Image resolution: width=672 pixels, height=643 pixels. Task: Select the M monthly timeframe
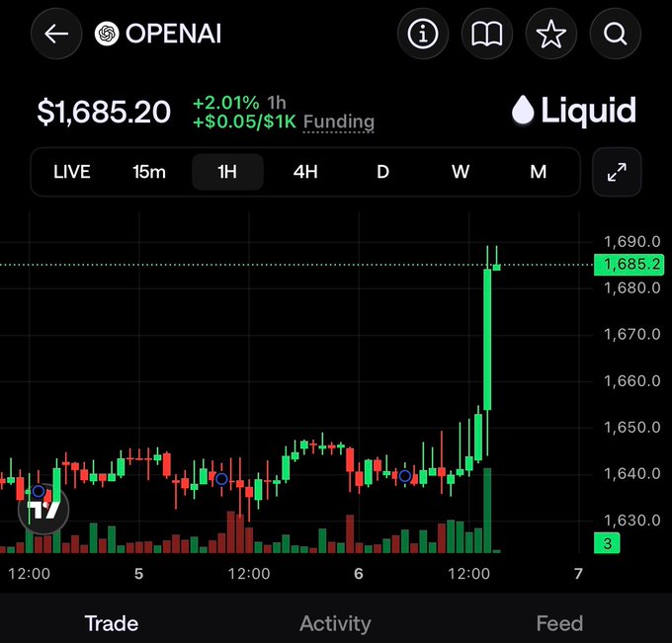[x=539, y=172]
